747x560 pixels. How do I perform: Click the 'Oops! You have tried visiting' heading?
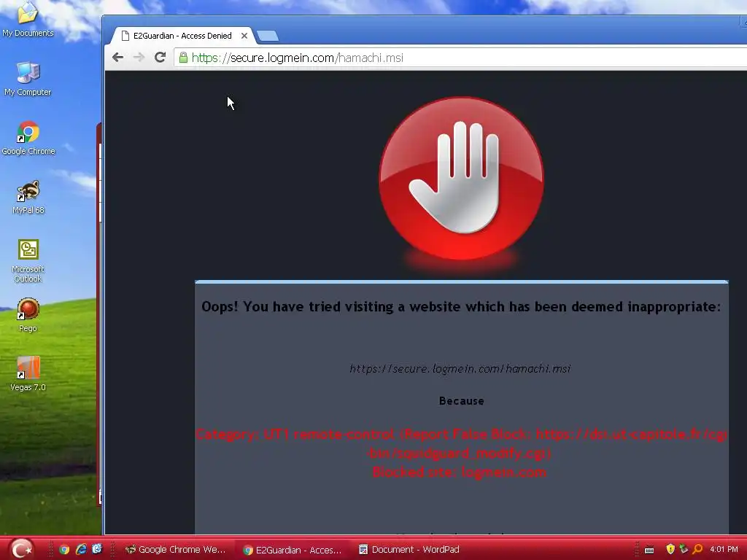point(461,307)
